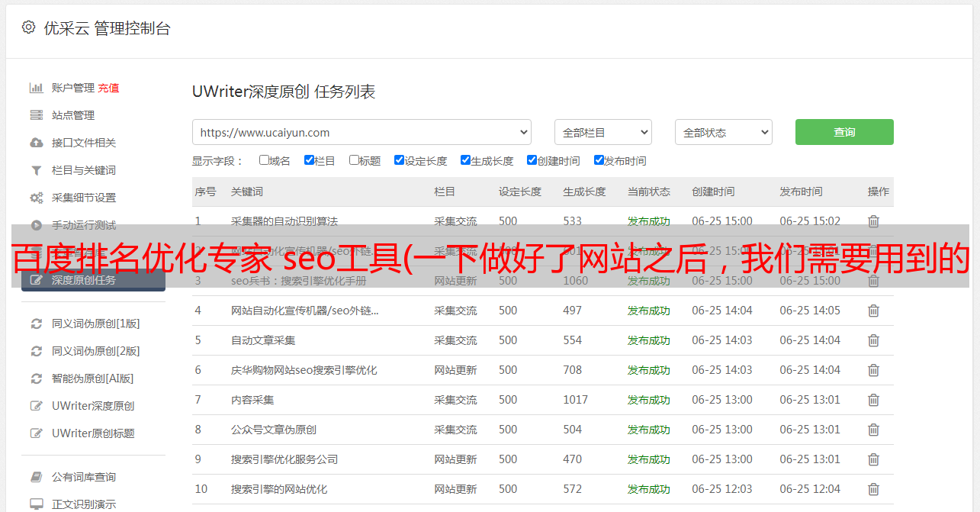This screenshot has width=980, height=512.
Task: Click keyword 庆华购物网站seo搜索引擎优化
Action: tap(304, 370)
